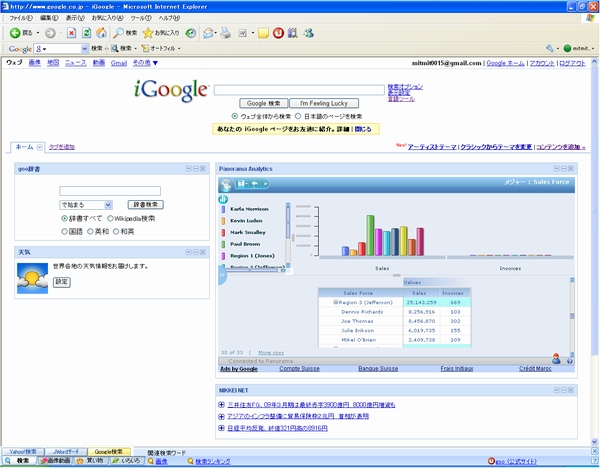Click the yellow note icon in IE toolbar
600x468 pixels.
(x=263, y=33)
